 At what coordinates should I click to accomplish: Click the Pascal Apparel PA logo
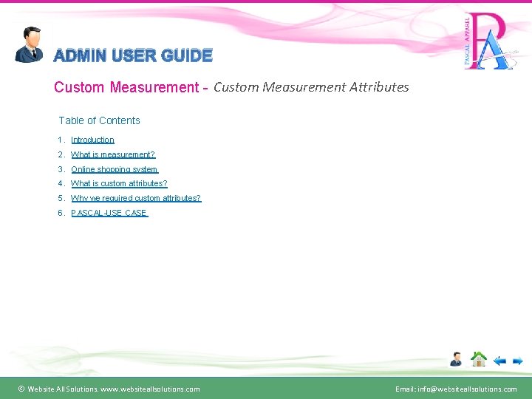(491, 41)
